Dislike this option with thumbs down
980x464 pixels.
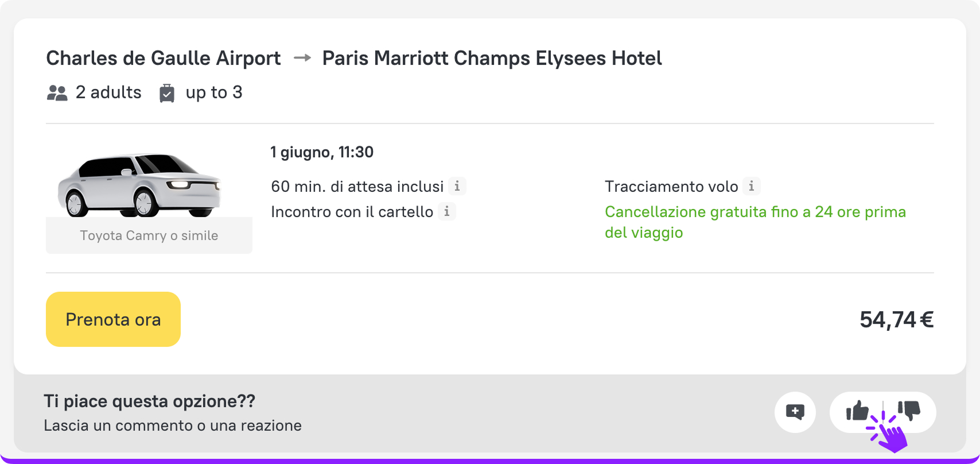pyautogui.click(x=909, y=411)
